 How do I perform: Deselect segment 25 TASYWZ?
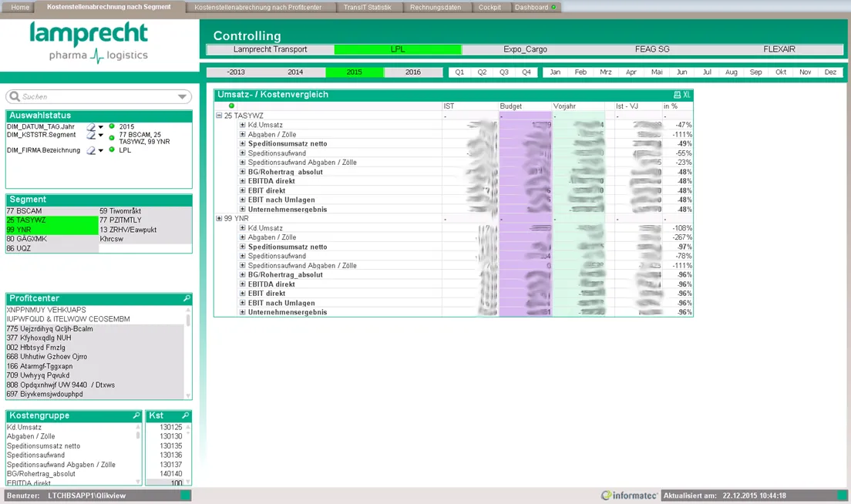52,220
